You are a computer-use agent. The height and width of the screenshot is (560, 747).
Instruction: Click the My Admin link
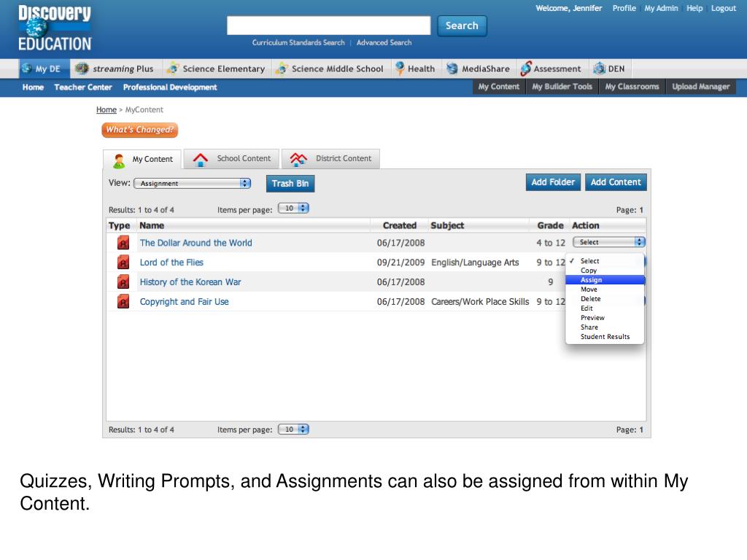pos(661,8)
